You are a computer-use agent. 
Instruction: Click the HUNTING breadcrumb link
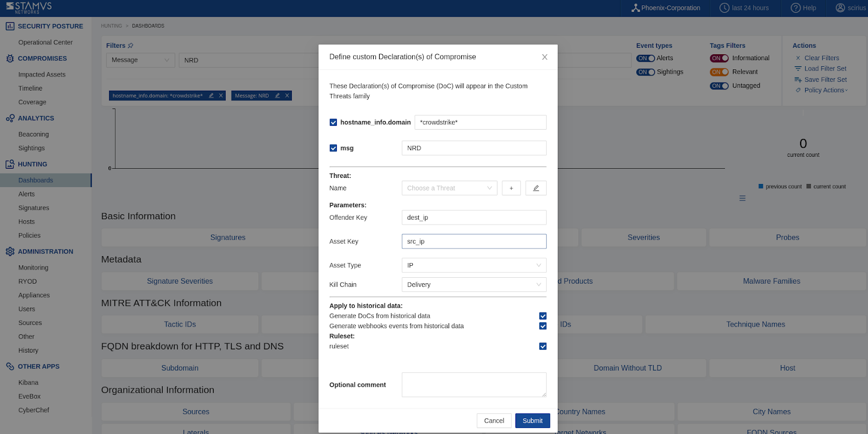(111, 26)
